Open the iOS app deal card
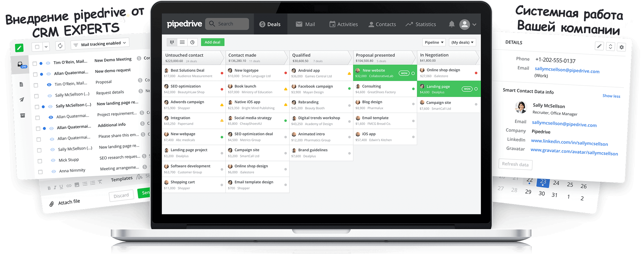This screenshot has height=254, width=644. (385, 137)
